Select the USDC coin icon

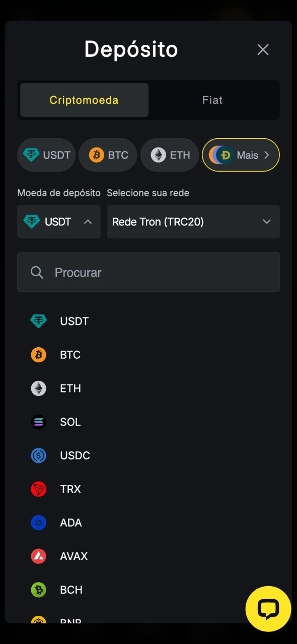(38, 455)
